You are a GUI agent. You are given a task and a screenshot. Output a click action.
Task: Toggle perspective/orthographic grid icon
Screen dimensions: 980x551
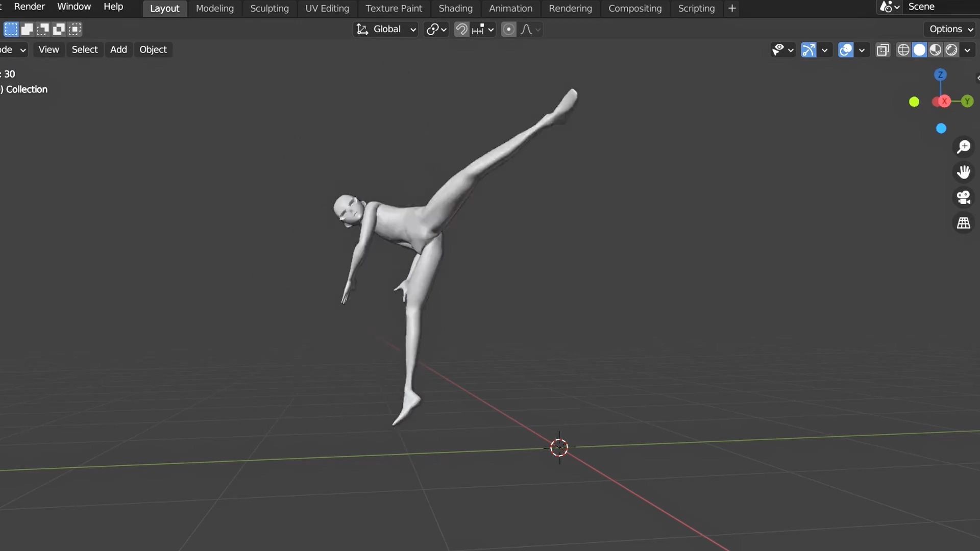click(x=964, y=223)
